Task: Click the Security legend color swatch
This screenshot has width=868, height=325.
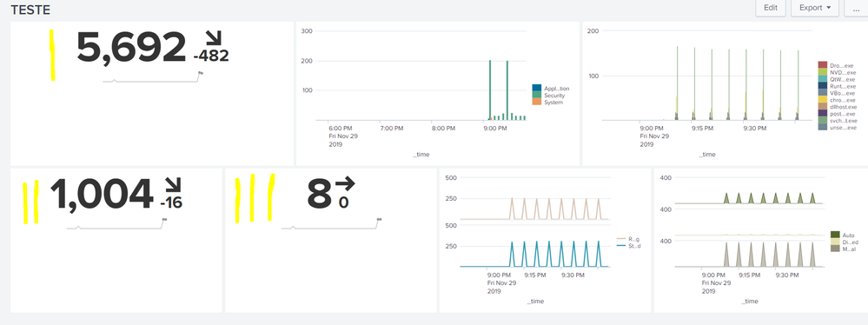Action: tap(536, 96)
